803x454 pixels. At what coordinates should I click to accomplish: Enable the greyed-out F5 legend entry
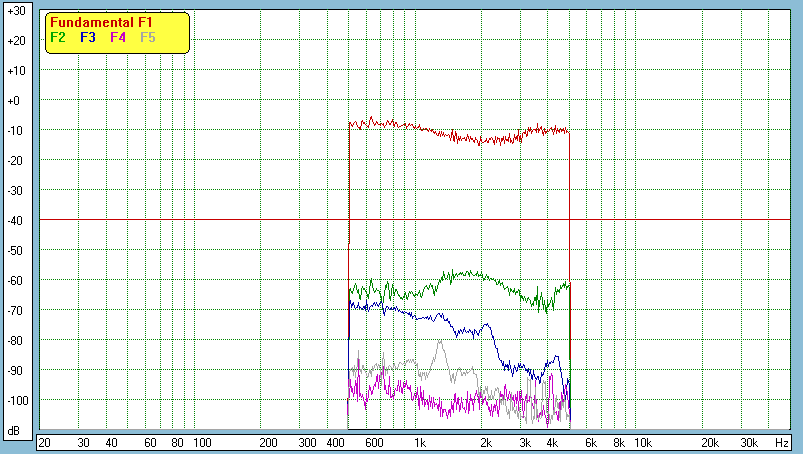pyautogui.click(x=148, y=37)
